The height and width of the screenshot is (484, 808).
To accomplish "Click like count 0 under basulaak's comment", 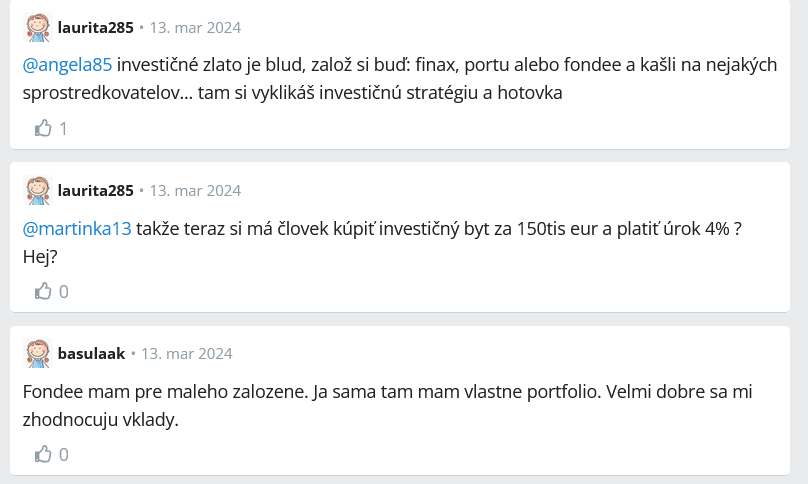I will [63, 455].
